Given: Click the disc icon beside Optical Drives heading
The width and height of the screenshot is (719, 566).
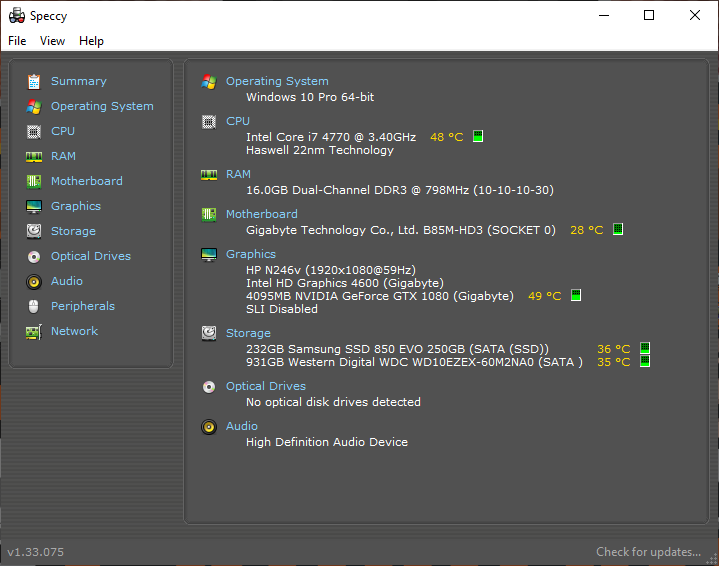Looking at the screenshot, I should pyautogui.click(x=209, y=387).
